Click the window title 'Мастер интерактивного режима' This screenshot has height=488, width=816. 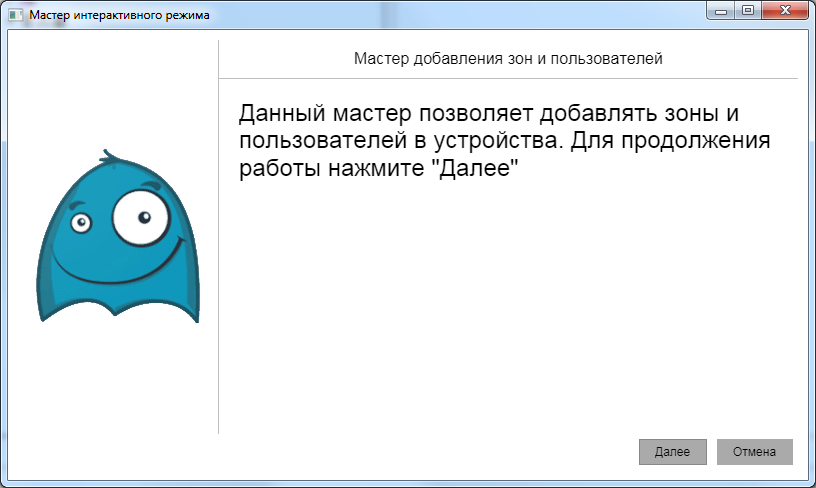click(119, 15)
